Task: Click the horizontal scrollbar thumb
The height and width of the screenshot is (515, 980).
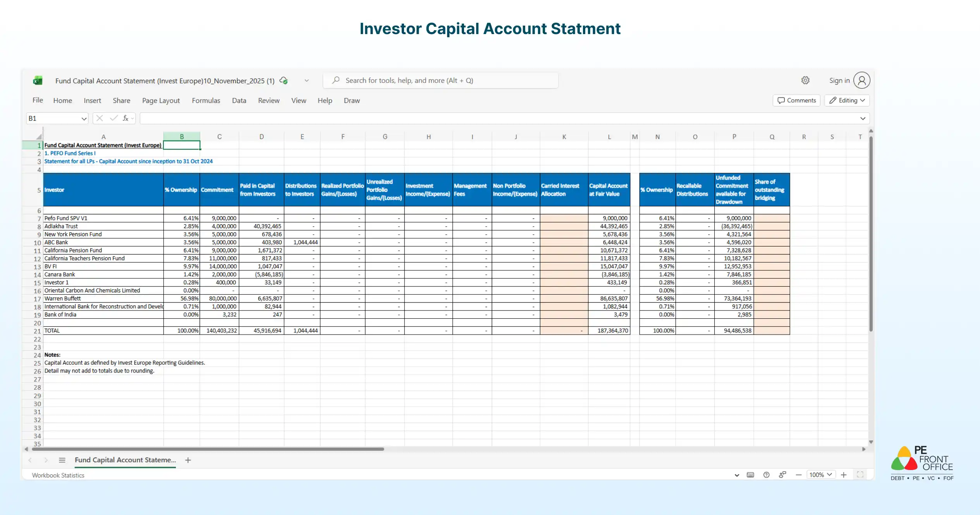Action: click(208, 449)
